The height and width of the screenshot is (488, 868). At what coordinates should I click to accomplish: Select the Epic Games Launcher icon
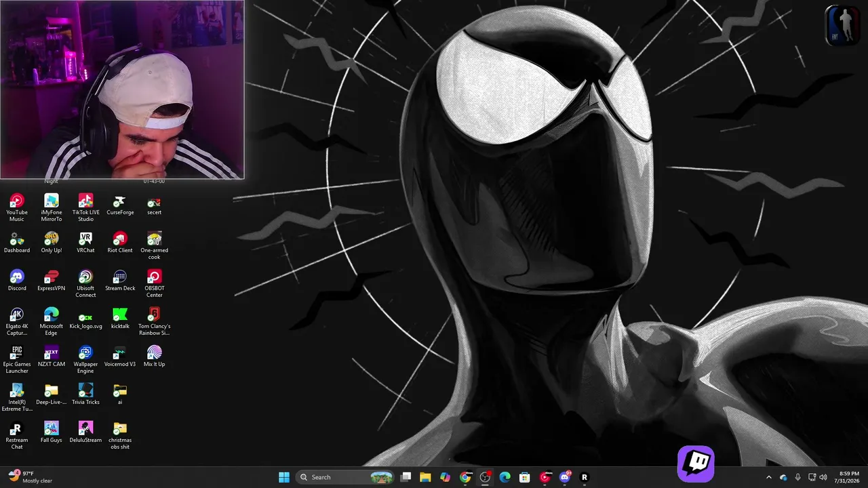point(17,359)
